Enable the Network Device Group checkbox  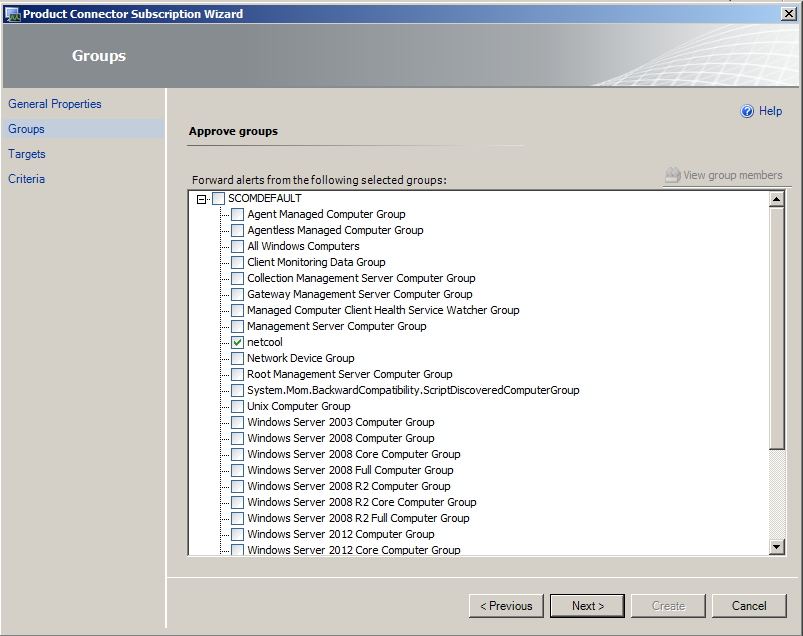(237, 358)
